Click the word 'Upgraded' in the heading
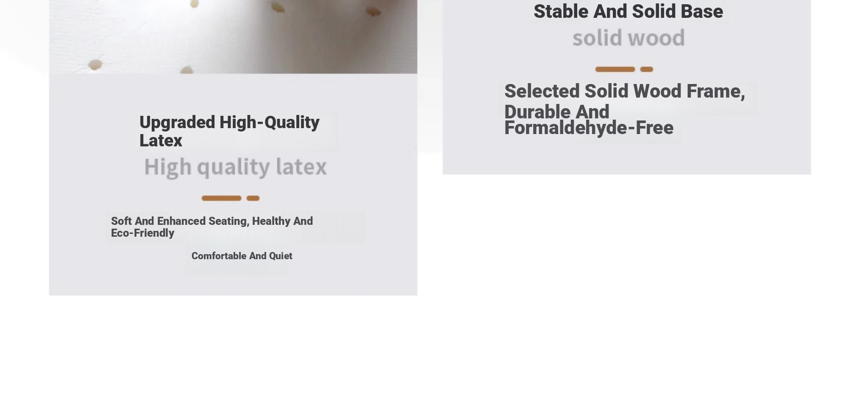Image resolution: width=868 pixels, height=420 pixels. [x=177, y=123]
